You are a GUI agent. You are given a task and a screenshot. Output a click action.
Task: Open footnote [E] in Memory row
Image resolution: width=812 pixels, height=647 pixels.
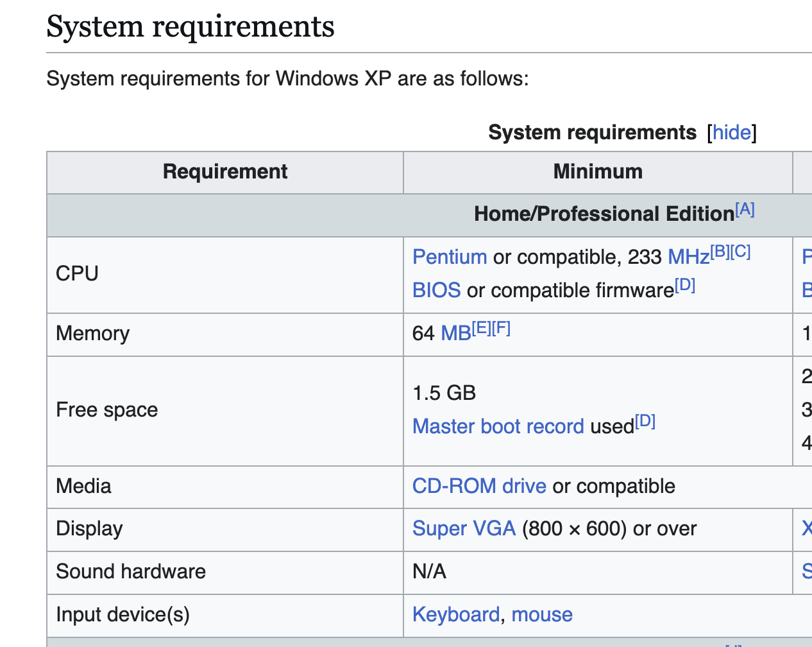click(481, 328)
